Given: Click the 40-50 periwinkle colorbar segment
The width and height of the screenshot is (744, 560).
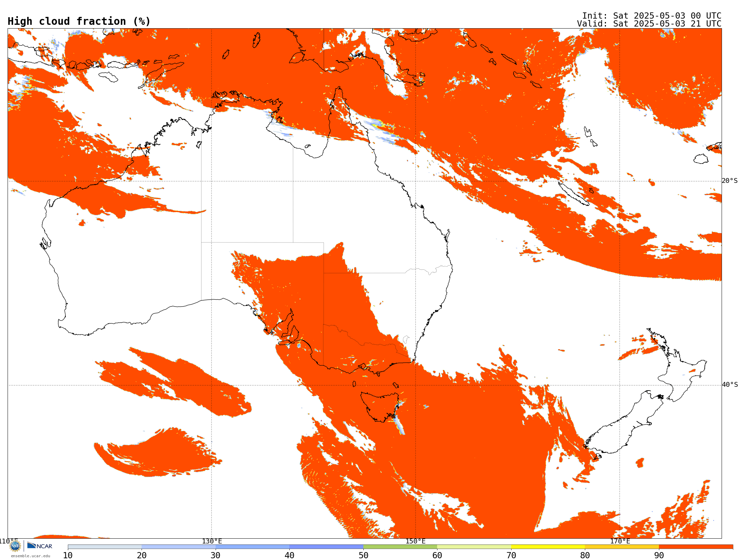Looking at the screenshot, I should (x=326, y=547).
